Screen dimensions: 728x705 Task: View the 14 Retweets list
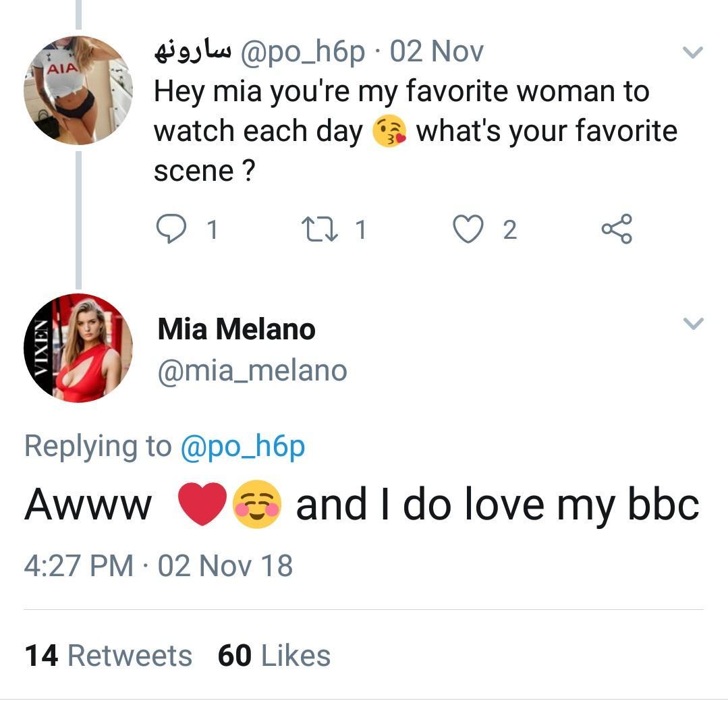click(x=108, y=656)
